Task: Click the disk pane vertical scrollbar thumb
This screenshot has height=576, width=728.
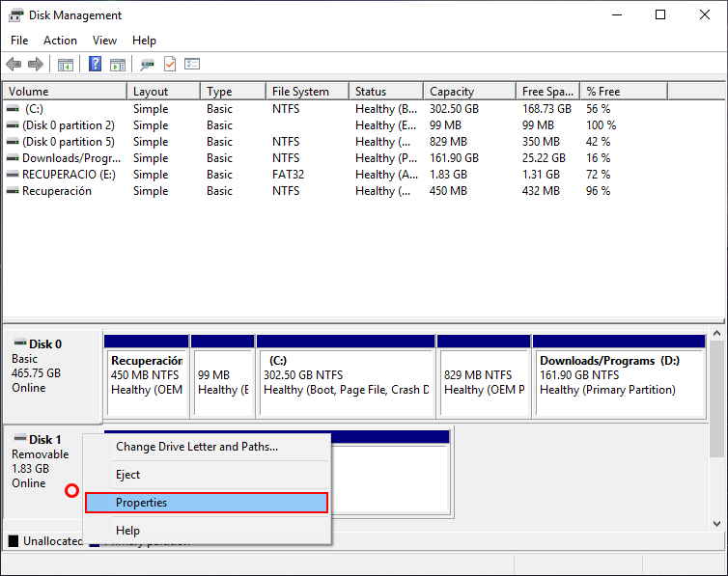Action: click(716, 398)
